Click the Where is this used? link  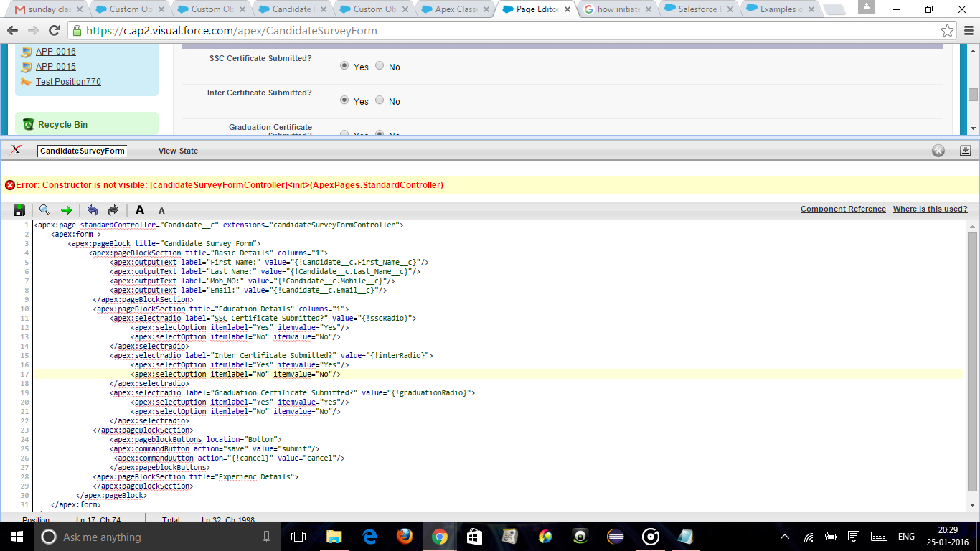click(930, 209)
